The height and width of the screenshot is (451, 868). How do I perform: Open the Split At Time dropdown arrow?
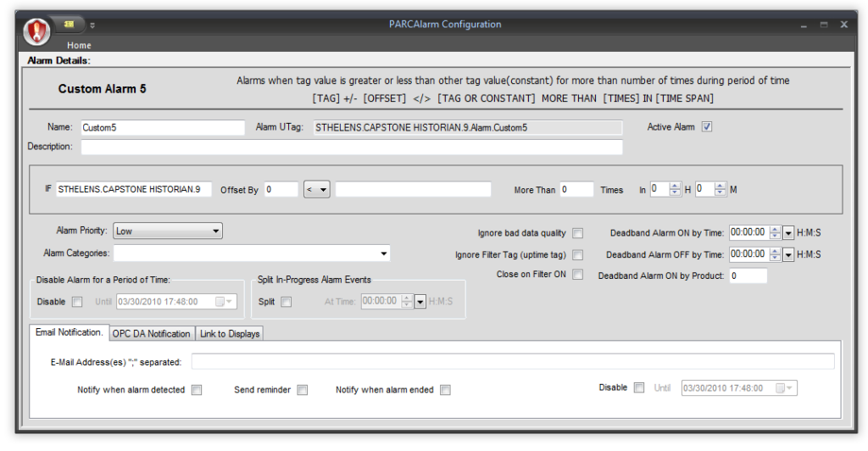[420, 302]
